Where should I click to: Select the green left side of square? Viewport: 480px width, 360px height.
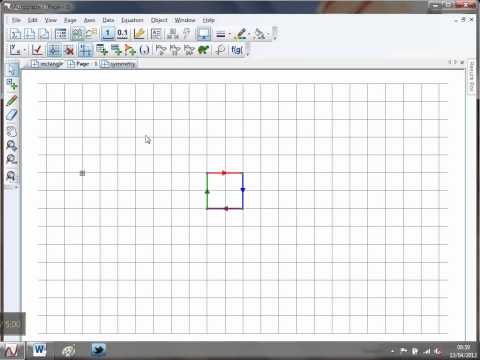pyautogui.click(x=207, y=190)
